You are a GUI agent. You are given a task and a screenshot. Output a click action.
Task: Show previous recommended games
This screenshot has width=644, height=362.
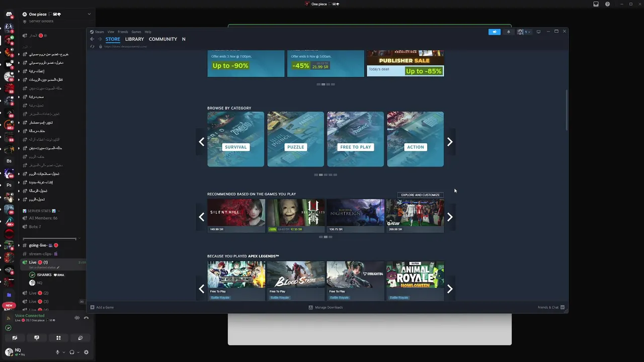click(201, 217)
